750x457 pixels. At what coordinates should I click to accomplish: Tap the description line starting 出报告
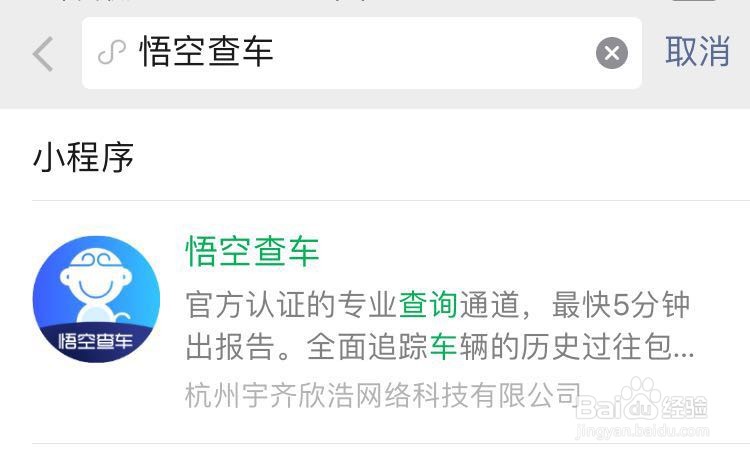(x=440, y=346)
